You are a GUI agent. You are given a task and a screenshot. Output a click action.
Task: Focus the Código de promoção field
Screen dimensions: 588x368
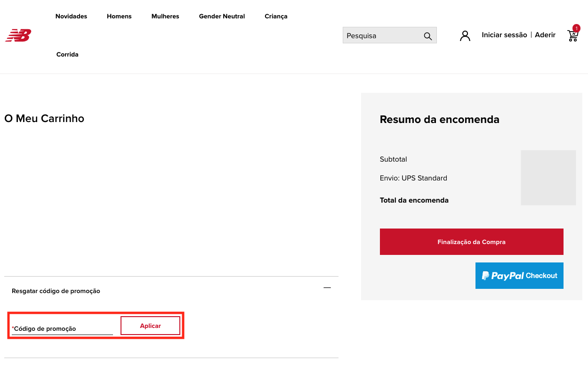click(x=62, y=328)
